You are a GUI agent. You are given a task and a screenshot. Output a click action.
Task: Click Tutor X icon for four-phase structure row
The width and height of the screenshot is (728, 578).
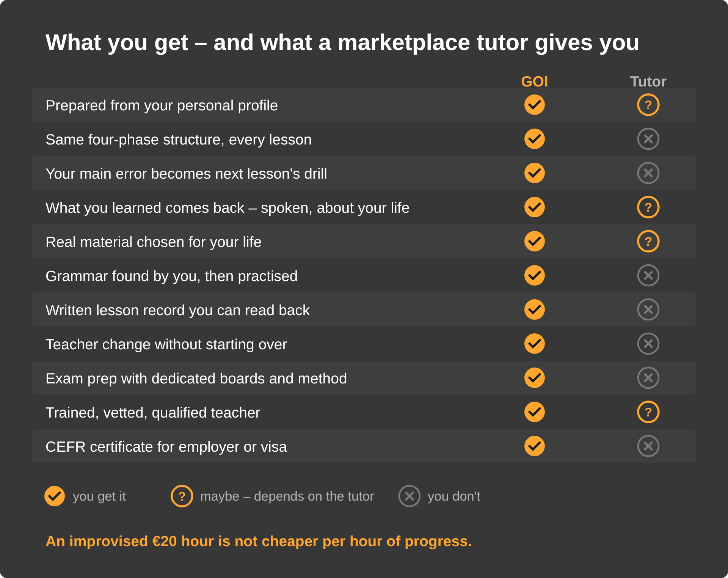(x=648, y=139)
